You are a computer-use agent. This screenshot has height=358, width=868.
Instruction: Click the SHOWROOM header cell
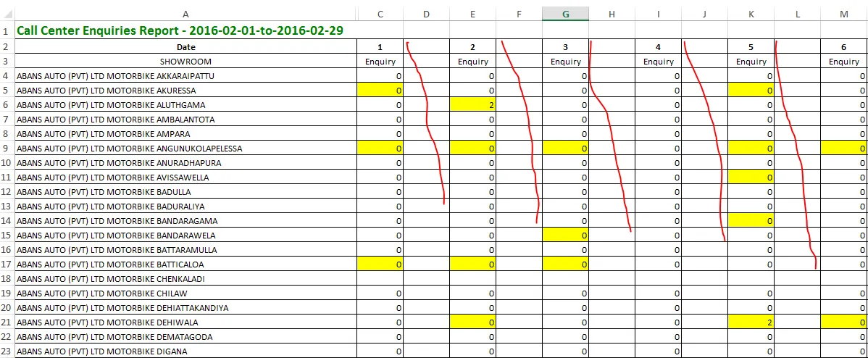(185, 62)
